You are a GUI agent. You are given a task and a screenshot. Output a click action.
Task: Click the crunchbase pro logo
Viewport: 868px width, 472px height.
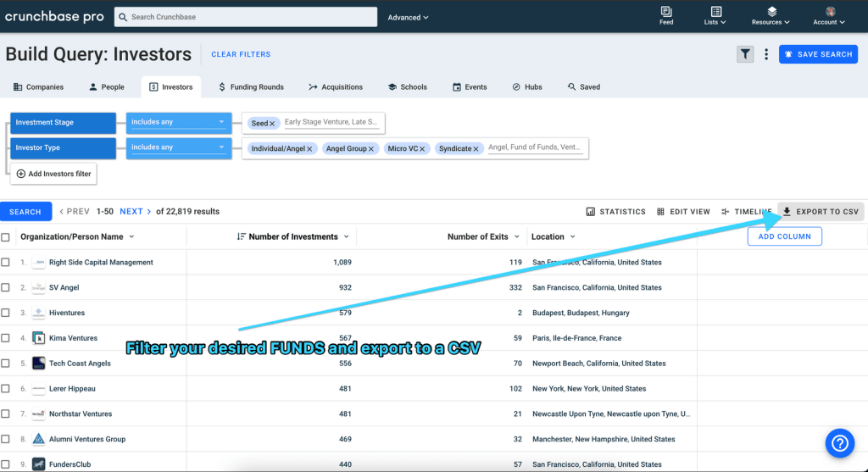54,17
